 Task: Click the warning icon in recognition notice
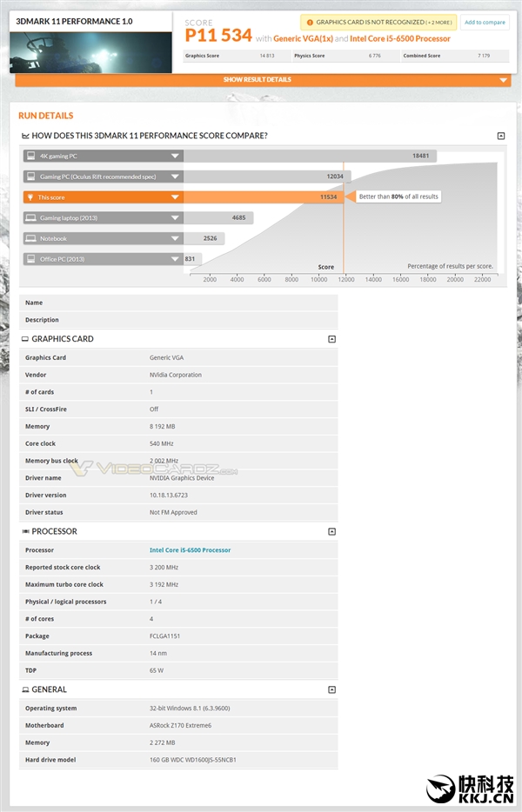click(310, 23)
